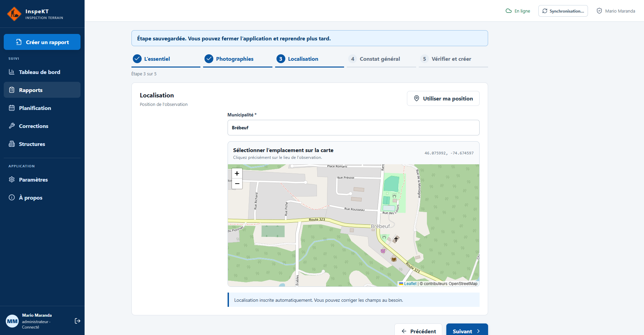Image resolution: width=644 pixels, height=335 pixels.
Task: Open Paramètres in the sidebar
Action: (42, 180)
